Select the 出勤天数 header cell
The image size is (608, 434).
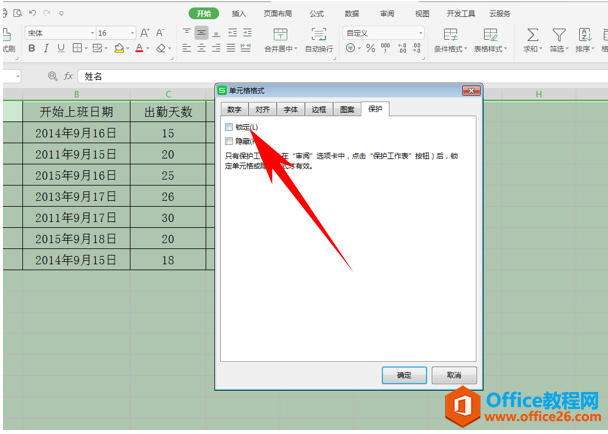click(x=168, y=112)
